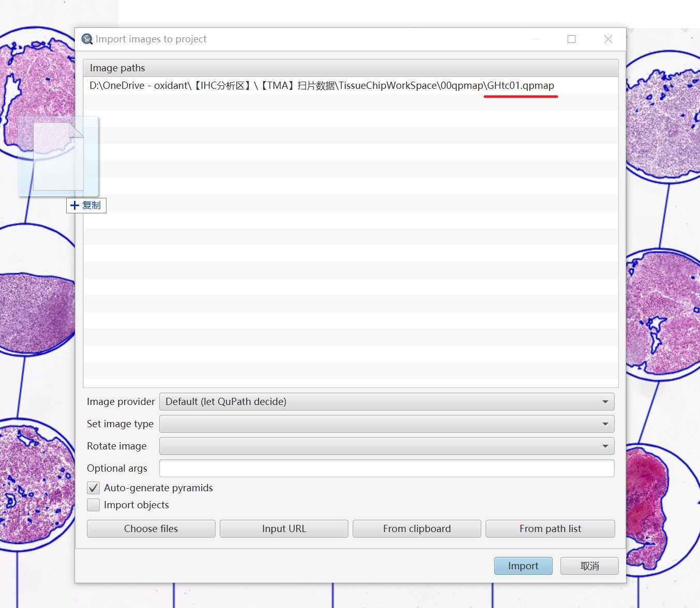Close the Import images to project dialog
Image resolution: width=700 pixels, height=608 pixels.
(x=608, y=39)
